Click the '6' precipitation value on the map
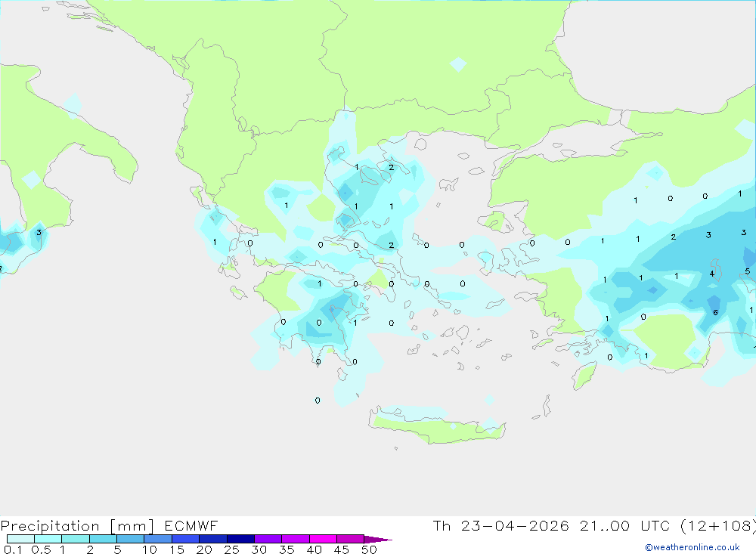Image resolution: width=756 pixels, height=554 pixels. tap(715, 312)
